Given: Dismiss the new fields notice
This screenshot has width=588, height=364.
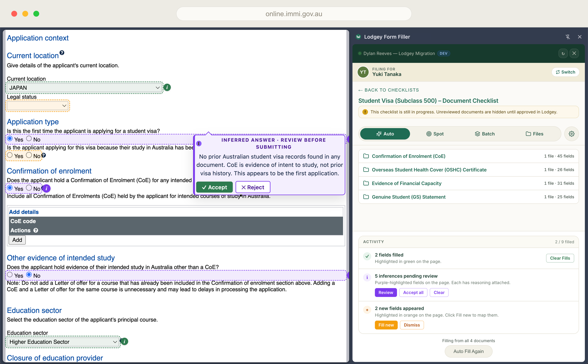Looking at the screenshot, I should pos(412,325).
